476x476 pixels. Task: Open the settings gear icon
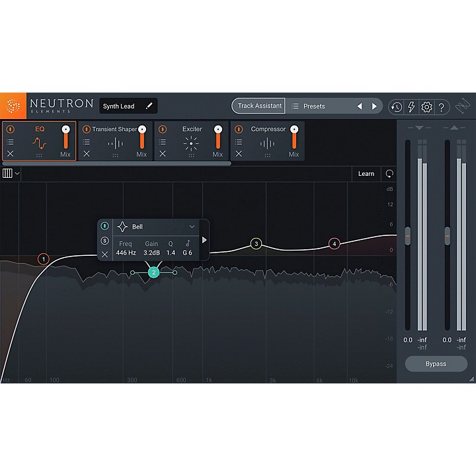pos(426,106)
